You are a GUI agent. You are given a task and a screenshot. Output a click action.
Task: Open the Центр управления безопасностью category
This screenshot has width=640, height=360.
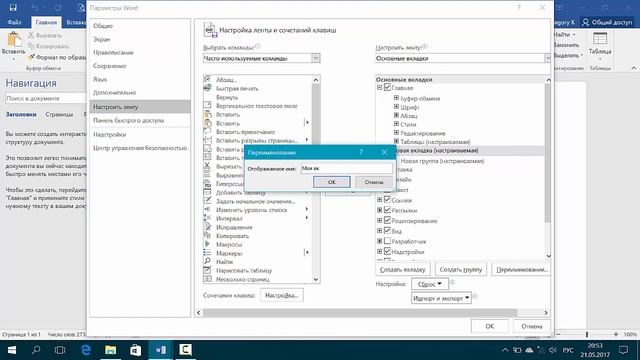pos(140,148)
